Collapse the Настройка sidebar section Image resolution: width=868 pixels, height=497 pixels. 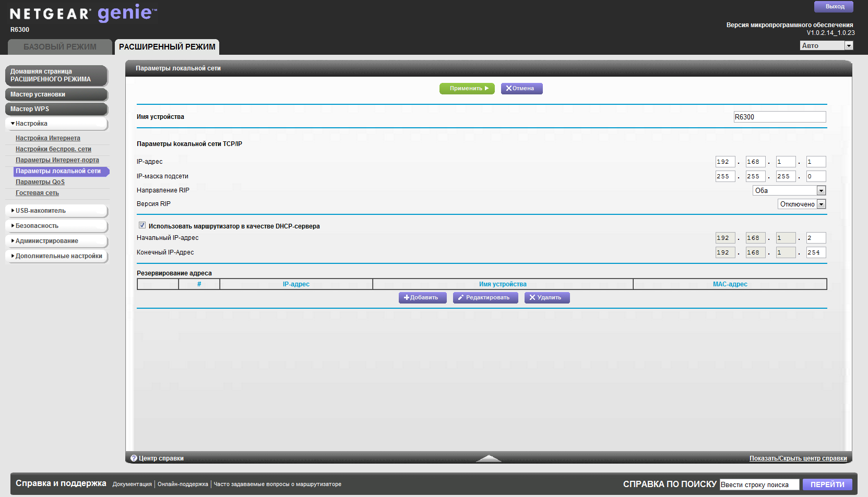click(x=56, y=124)
